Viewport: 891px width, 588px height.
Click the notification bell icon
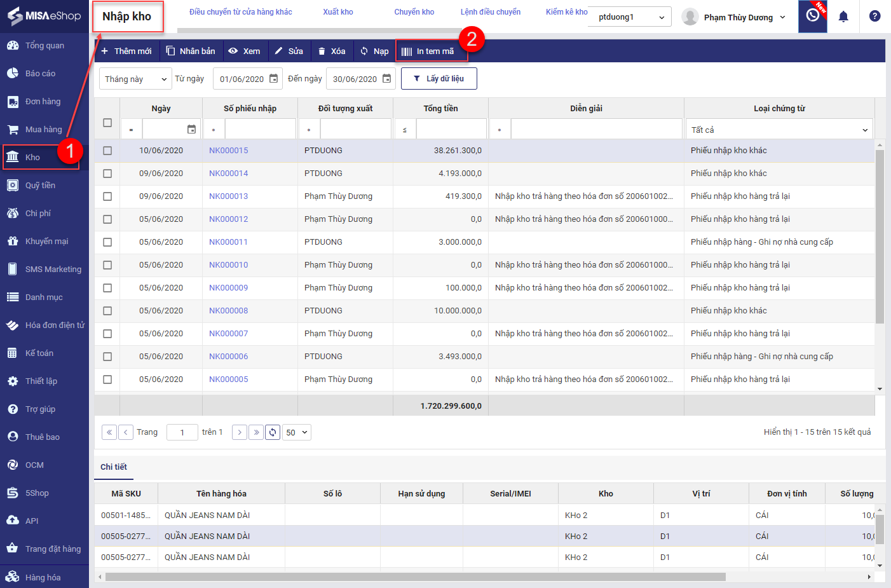(x=843, y=17)
